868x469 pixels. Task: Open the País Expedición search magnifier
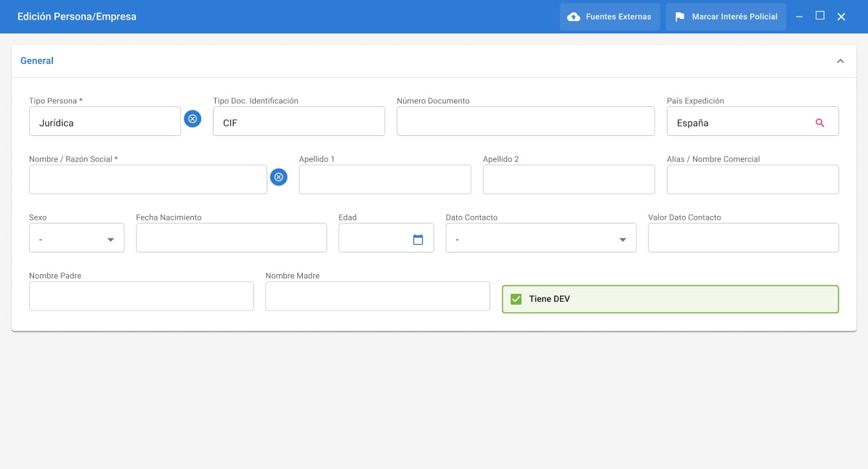click(819, 122)
